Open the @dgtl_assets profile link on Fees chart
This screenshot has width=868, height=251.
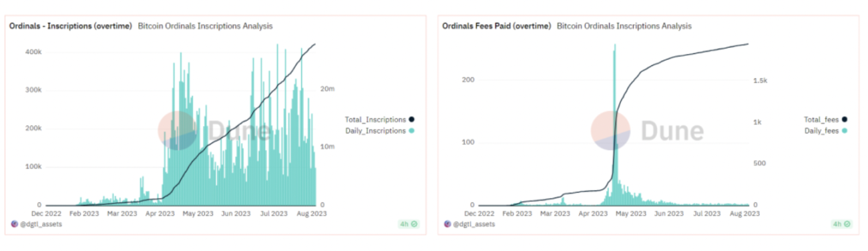pyautogui.click(x=475, y=224)
